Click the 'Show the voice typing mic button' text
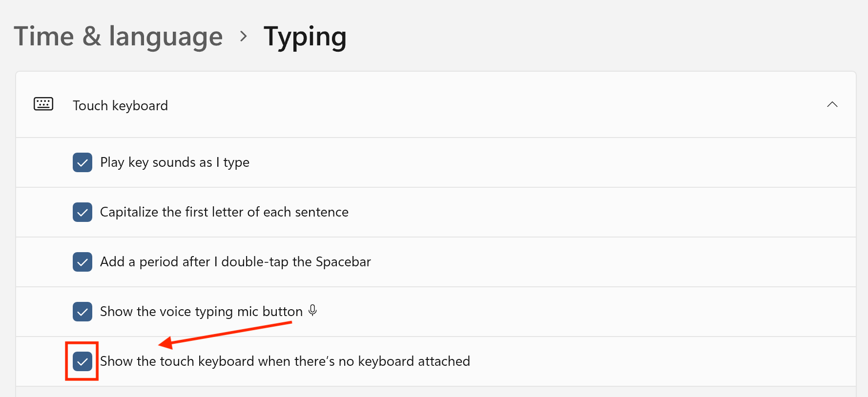The width and height of the screenshot is (868, 397). (201, 312)
